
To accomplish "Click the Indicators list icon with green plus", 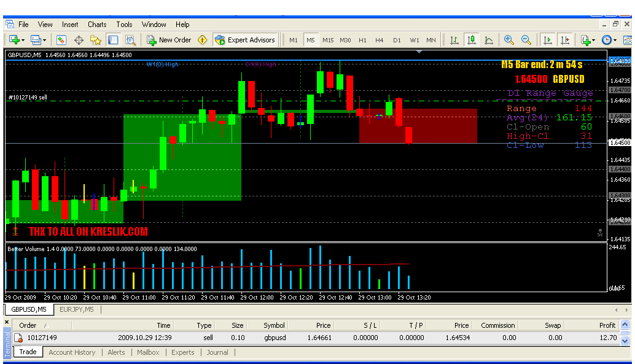I will click(x=586, y=40).
